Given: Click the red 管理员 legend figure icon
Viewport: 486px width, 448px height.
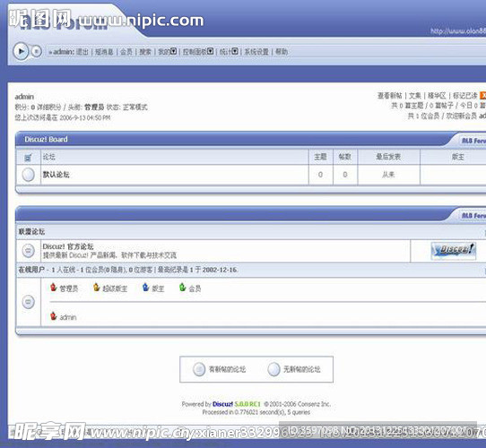Looking at the screenshot, I should tap(53, 288).
